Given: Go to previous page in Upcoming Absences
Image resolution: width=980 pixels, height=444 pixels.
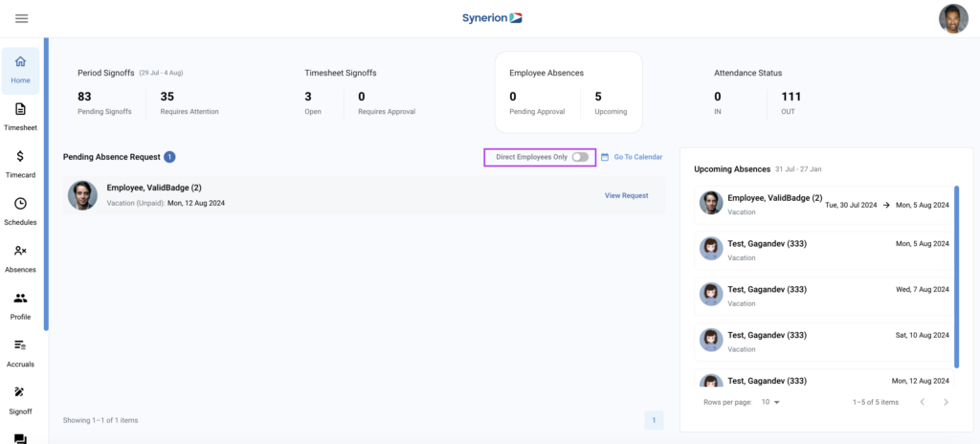Looking at the screenshot, I should [x=923, y=402].
